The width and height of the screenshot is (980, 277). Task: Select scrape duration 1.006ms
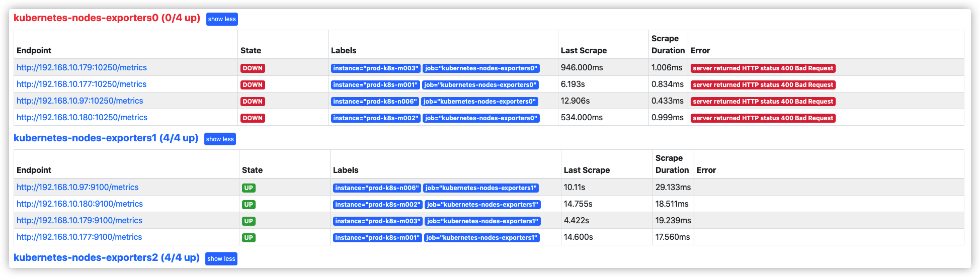coord(667,68)
